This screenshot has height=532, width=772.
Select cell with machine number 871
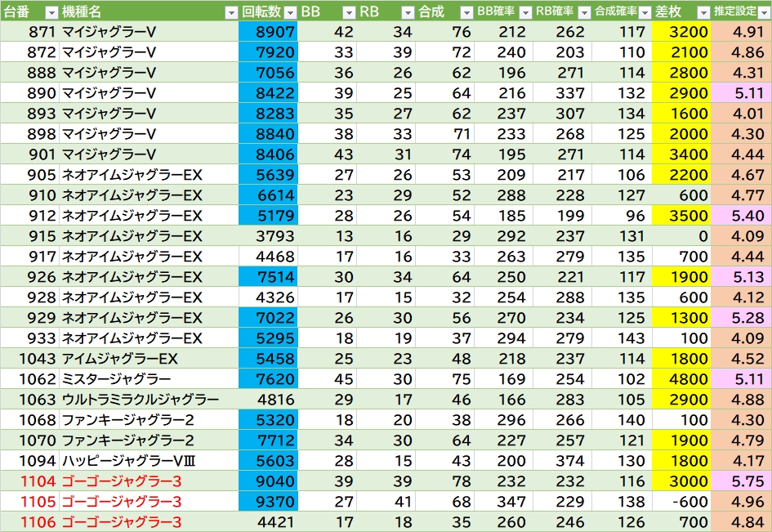(x=30, y=32)
